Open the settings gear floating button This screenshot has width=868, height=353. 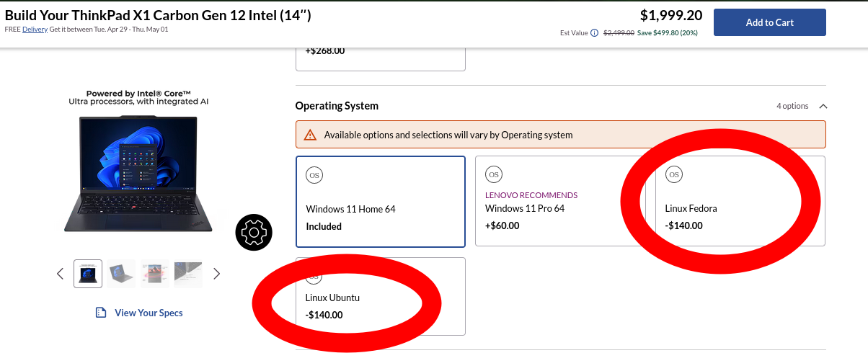pyautogui.click(x=253, y=233)
